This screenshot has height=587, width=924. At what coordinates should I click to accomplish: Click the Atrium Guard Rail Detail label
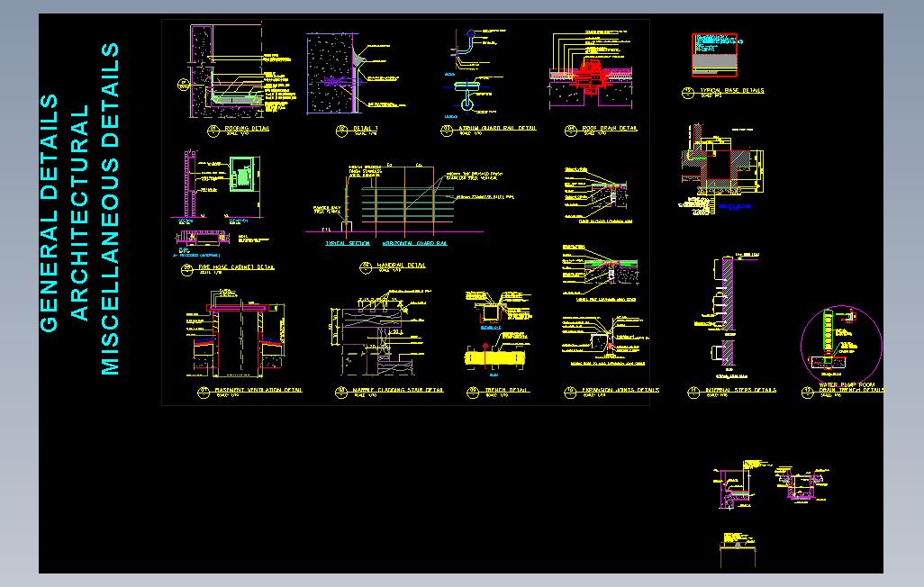497,128
